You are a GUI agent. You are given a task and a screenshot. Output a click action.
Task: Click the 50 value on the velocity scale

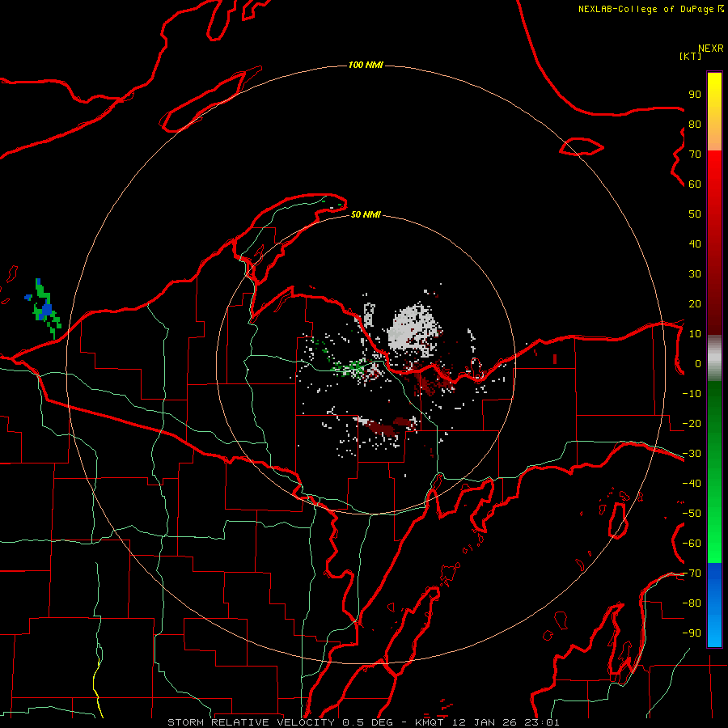(x=695, y=214)
